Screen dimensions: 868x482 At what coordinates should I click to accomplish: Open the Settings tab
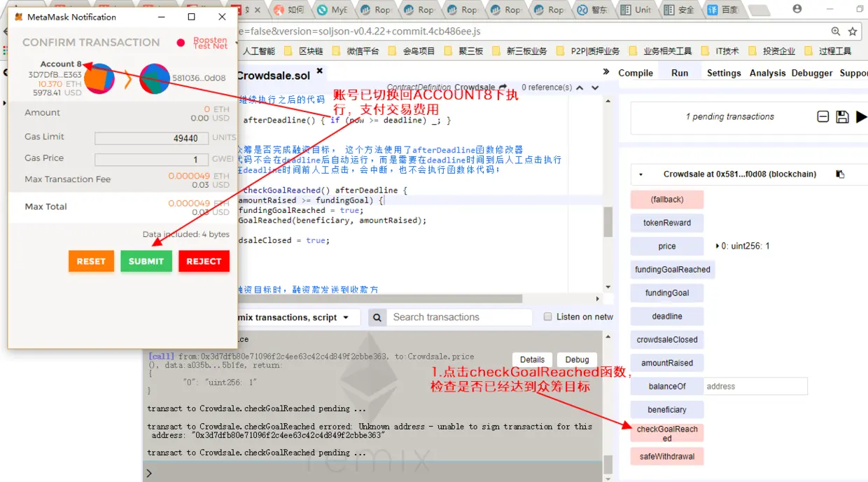[x=724, y=73]
